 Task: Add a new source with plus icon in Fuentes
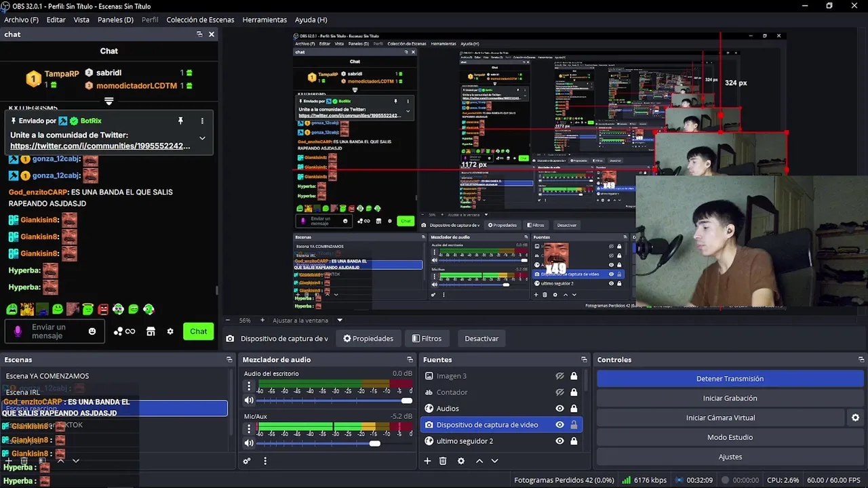(x=427, y=461)
